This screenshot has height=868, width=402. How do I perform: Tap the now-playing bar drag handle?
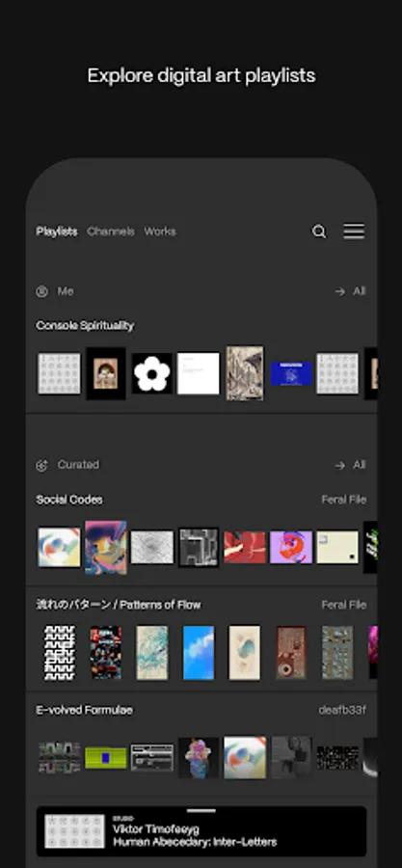[201, 811]
